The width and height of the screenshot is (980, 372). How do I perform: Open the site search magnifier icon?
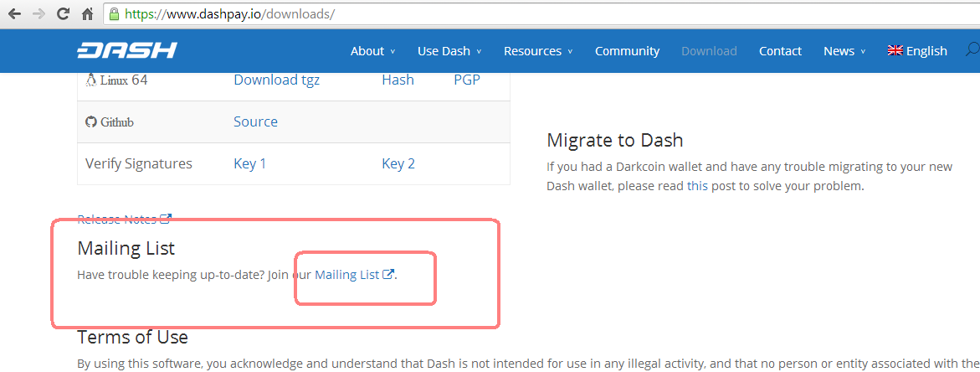[x=972, y=50]
